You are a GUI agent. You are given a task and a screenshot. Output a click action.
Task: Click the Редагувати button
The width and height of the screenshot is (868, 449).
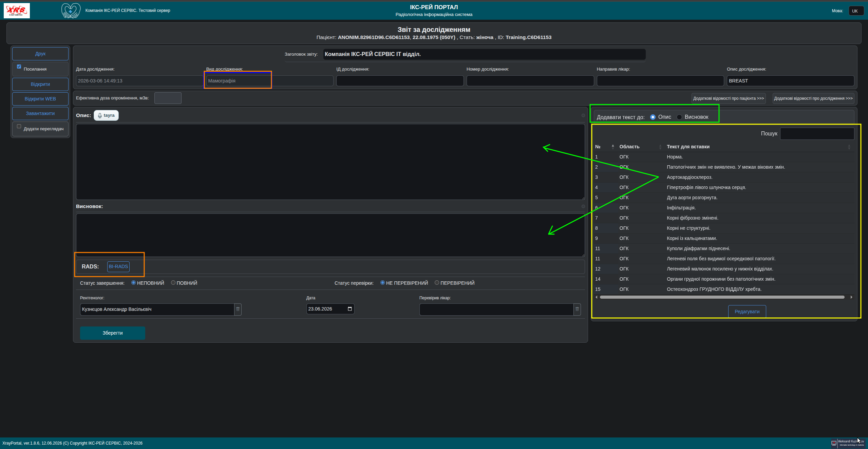(747, 312)
